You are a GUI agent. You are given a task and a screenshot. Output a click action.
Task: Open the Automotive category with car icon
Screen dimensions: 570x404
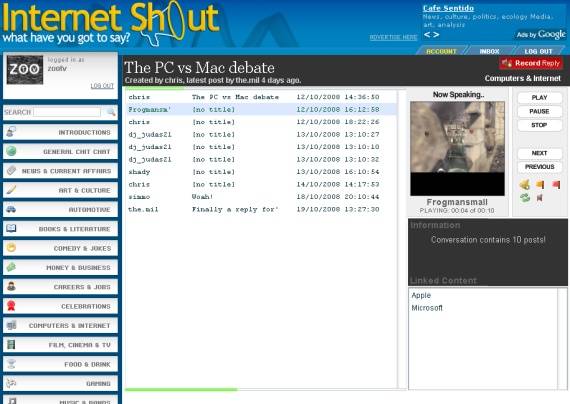pos(60,209)
